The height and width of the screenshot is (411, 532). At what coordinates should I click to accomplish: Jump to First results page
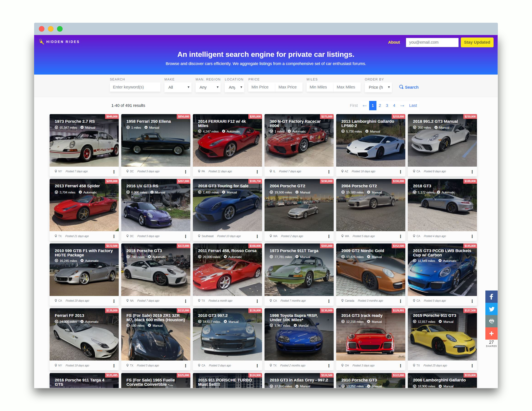pos(353,105)
